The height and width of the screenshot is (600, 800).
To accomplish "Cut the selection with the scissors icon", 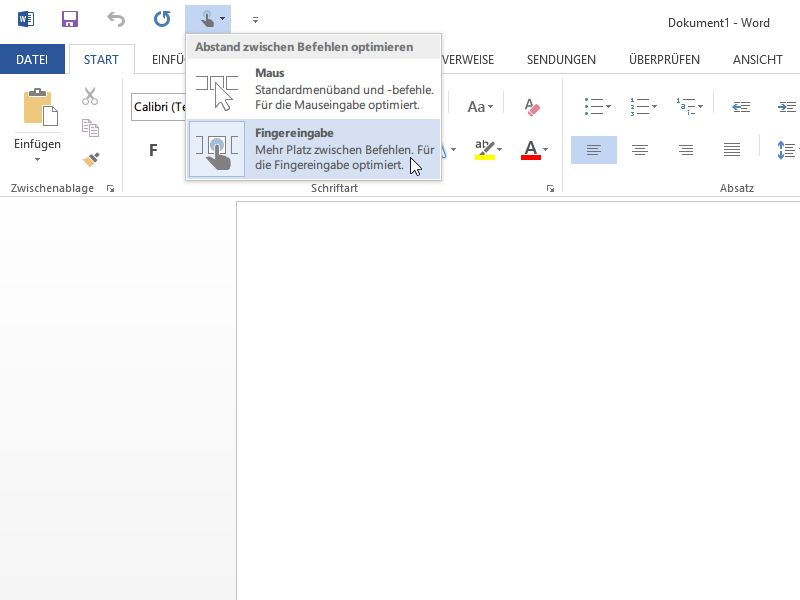I will click(x=90, y=96).
